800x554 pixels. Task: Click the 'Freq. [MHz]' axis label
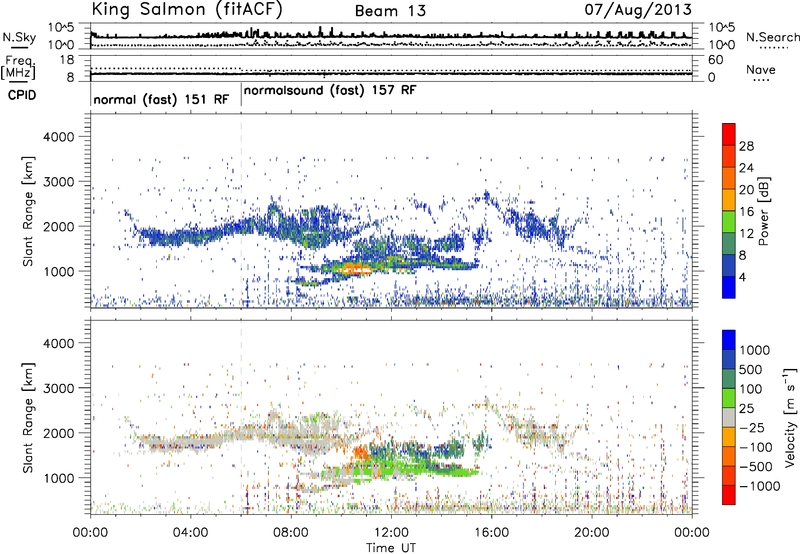coord(19,67)
